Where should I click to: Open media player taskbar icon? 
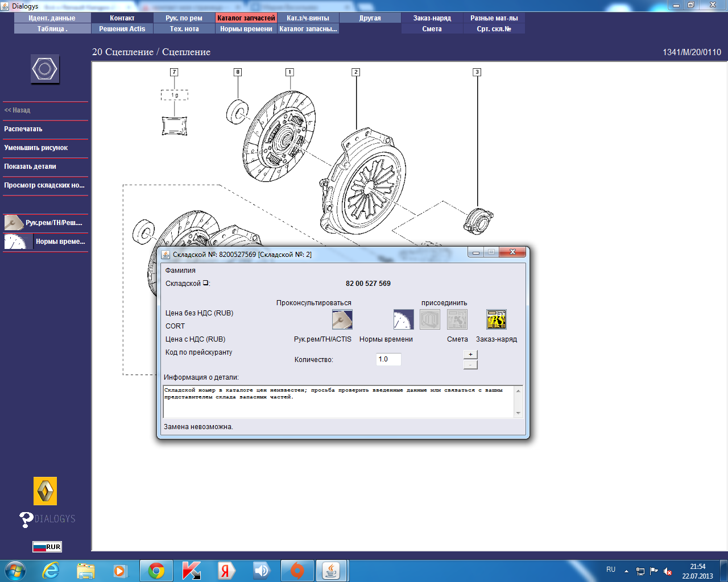click(x=120, y=571)
